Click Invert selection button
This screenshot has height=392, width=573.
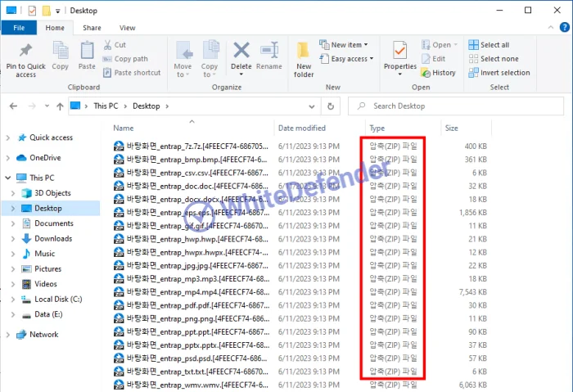[x=499, y=72]
